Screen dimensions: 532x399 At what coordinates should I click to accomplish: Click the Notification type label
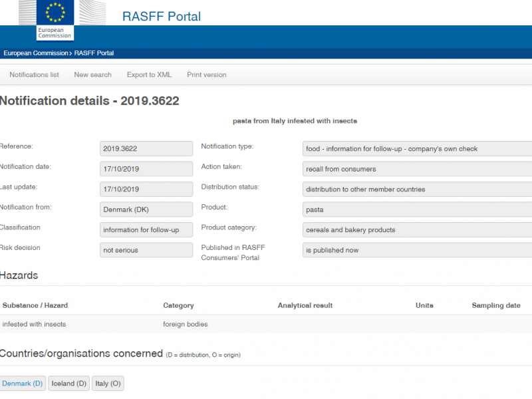click(227, 146)
